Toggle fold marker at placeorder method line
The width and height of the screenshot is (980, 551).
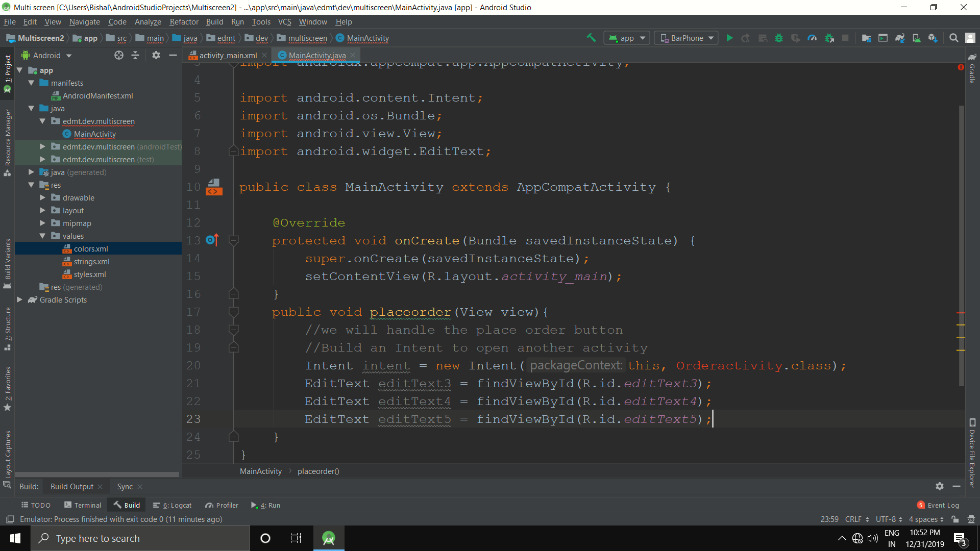(x=234, y=312)
